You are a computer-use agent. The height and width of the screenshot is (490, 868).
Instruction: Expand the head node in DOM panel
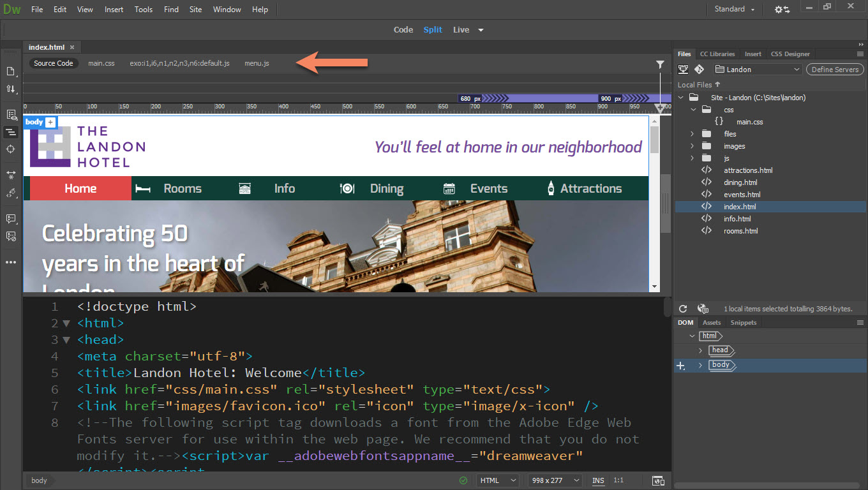(700, 350)
